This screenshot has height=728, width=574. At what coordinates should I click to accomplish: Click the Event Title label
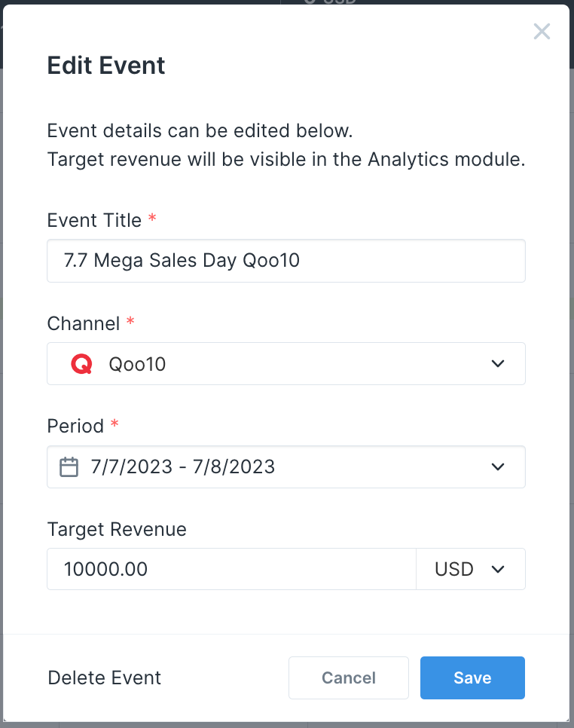[94, 220]
